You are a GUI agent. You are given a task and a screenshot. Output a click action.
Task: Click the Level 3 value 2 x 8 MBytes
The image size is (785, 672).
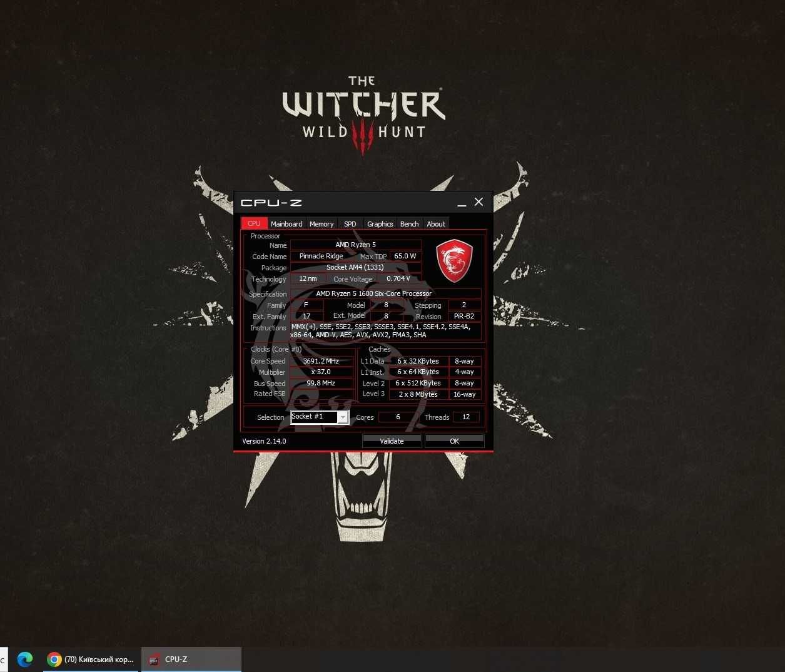click(418, 394)
